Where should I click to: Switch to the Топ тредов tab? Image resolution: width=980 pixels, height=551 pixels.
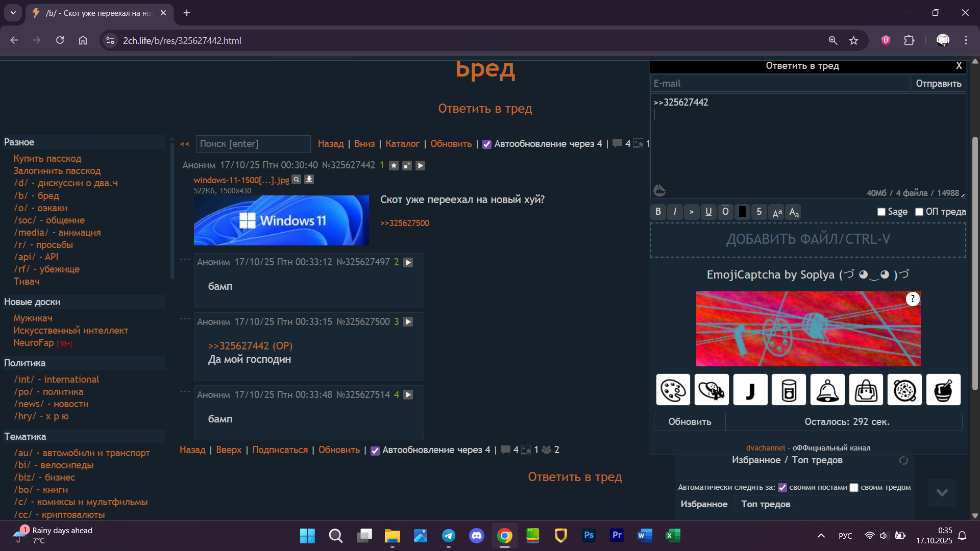point(765,504)
